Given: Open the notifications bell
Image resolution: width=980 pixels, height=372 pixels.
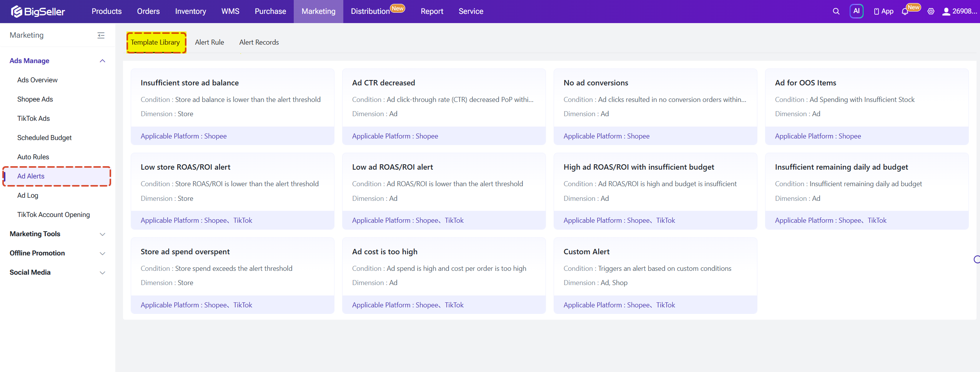Looking at the screenshot, I should pyautogui.click(x=905, y=12).
